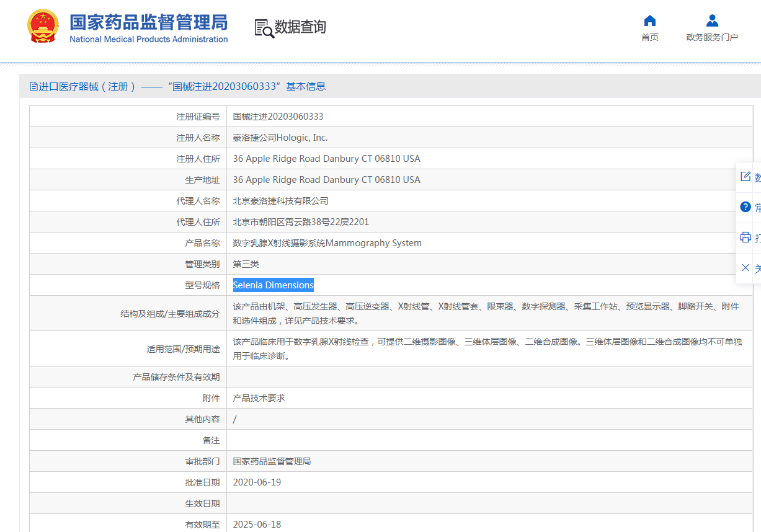Click the question mark help icon
This screenshot has height=532, width=761.
point(745,206)
